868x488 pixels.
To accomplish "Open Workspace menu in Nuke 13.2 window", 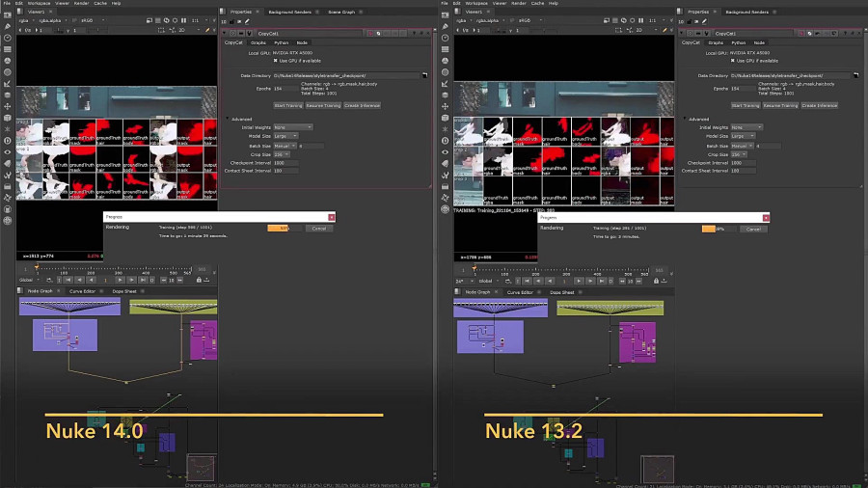I will [476, 3].
